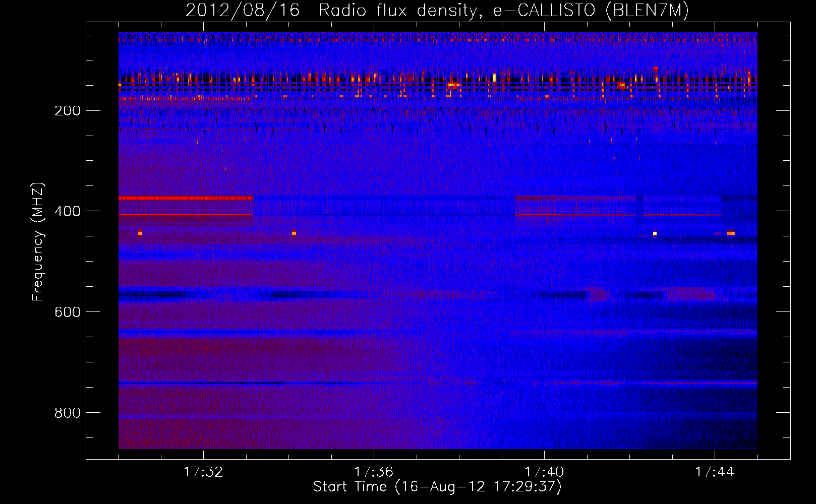
Task: Click the plot title '2012/08/16 Radio flux density, e-CALLISTO (BLEN7M)'
Action: [x=437, y=11]
